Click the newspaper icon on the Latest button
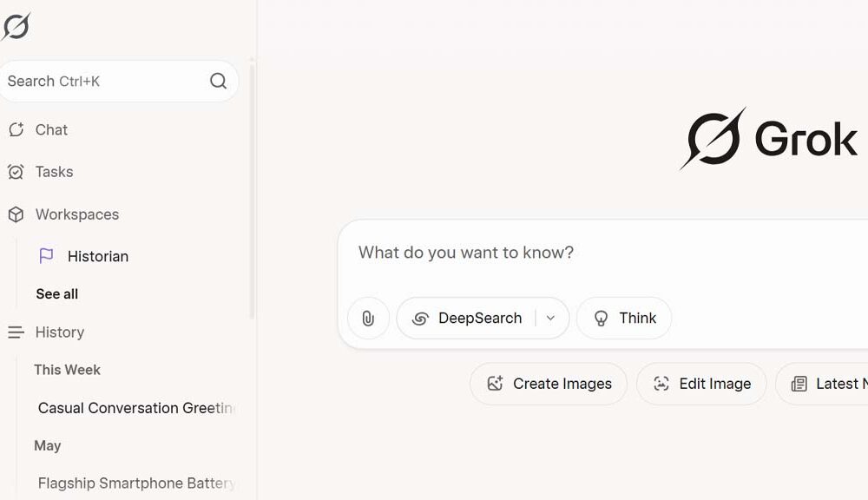This screenshot has width=868, height=500. tap(799, 384)
